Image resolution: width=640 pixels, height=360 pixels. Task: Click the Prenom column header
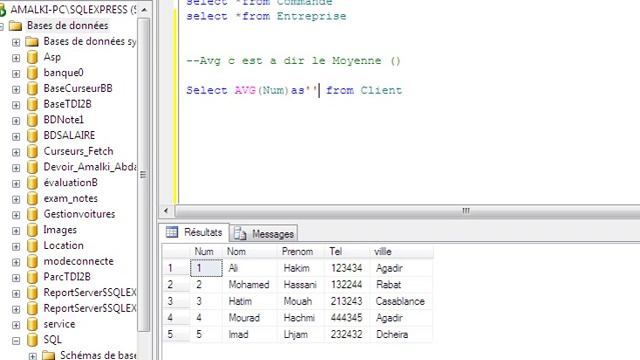point(301,251)
